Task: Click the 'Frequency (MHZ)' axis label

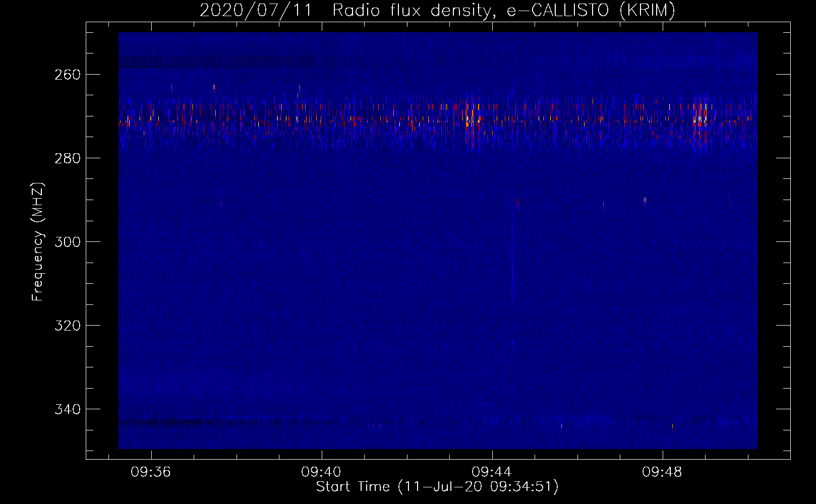Action: tap(38, 241)
